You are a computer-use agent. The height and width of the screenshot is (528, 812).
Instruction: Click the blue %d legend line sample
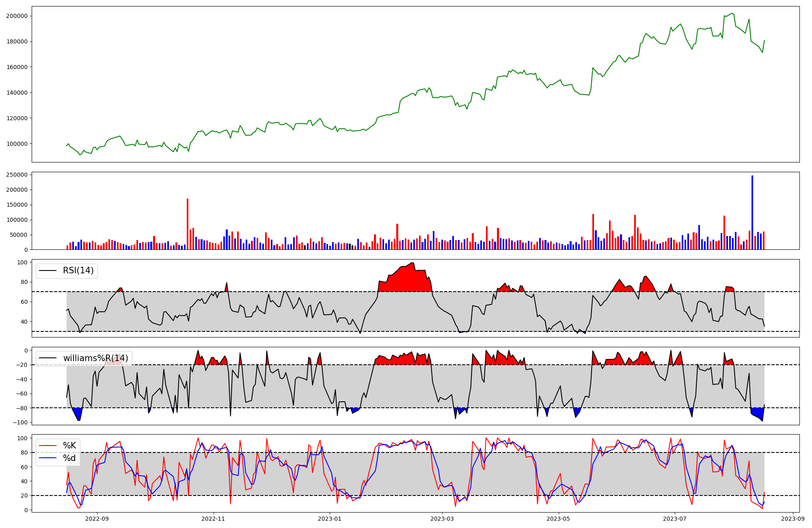click(47, 458)
